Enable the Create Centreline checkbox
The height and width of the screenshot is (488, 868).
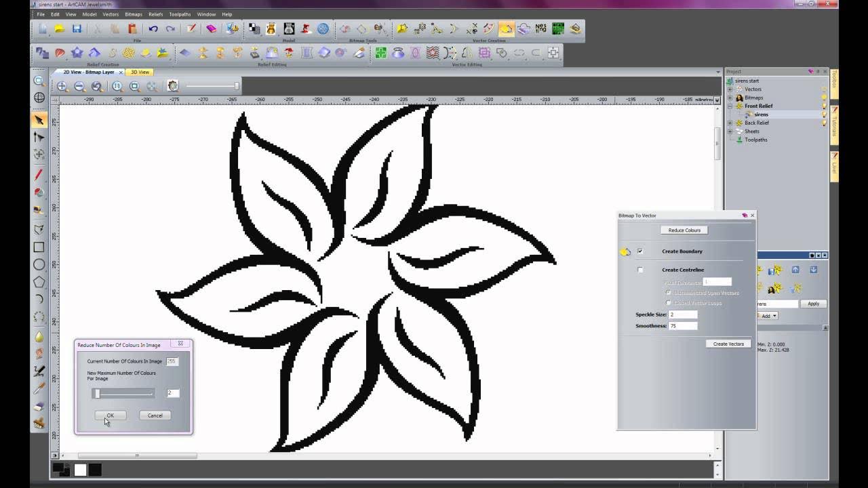coord(640,270)
